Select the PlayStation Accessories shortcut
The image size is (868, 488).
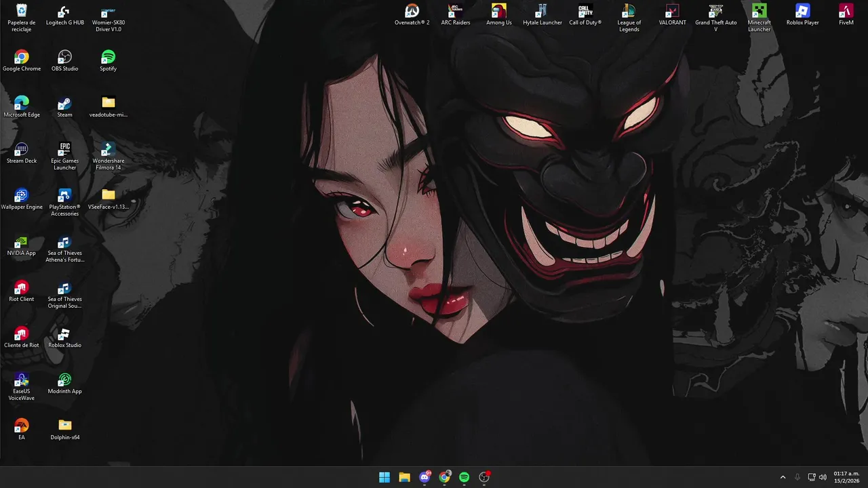click(x=65, y=202)
